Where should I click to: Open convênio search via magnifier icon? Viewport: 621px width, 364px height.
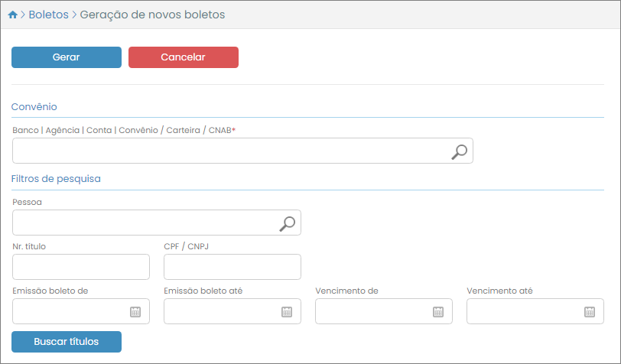coord(459,151)
